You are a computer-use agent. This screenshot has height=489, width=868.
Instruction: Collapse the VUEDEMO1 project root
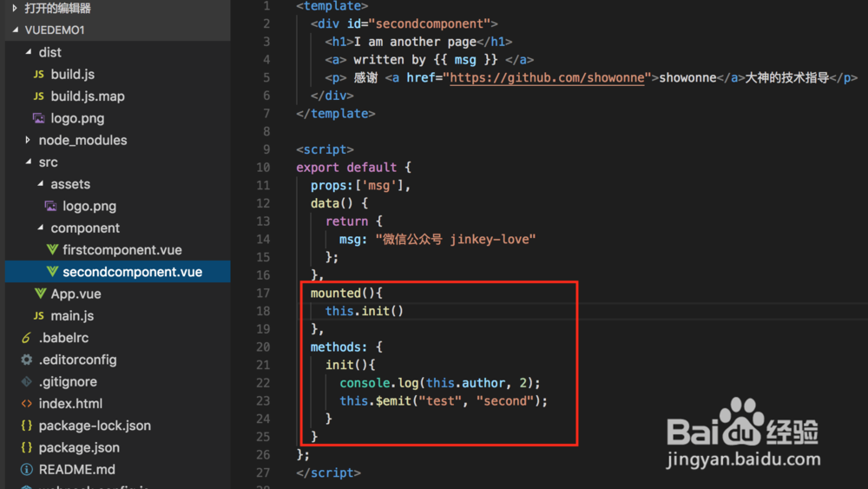click(x=16, y=30)
